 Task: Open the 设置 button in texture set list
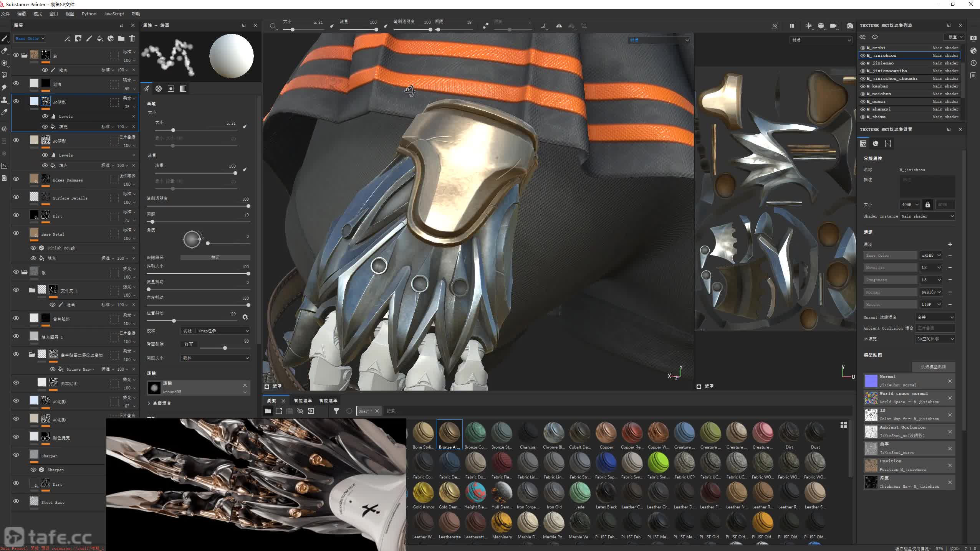[954, 37]
